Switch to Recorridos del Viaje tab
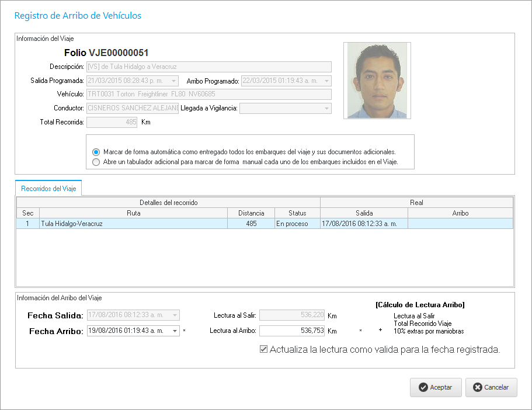This screenshot has width=532, height=410. click(x=48, y=189)
